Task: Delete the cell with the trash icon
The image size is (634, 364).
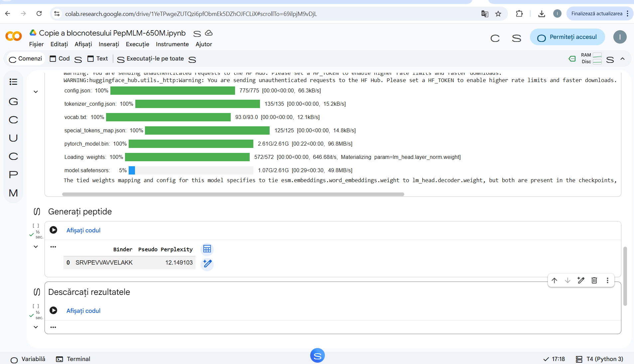Action: tap(594, 280)
